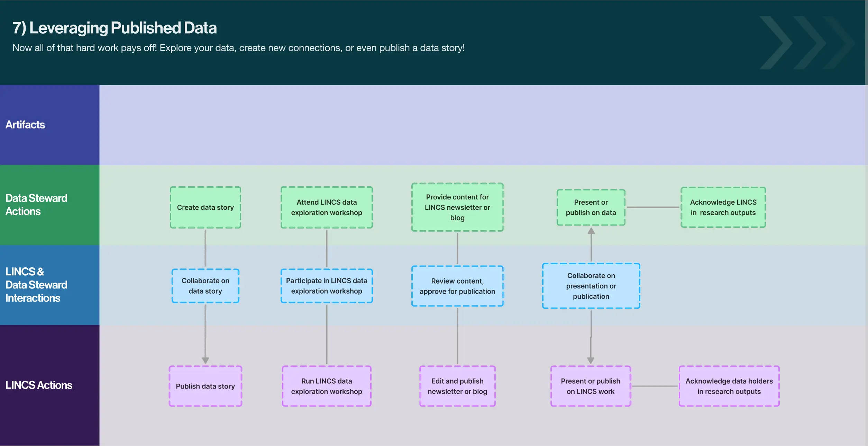Select the 'Publish data story' box
The image size is (868, 446).
(205, 386)
